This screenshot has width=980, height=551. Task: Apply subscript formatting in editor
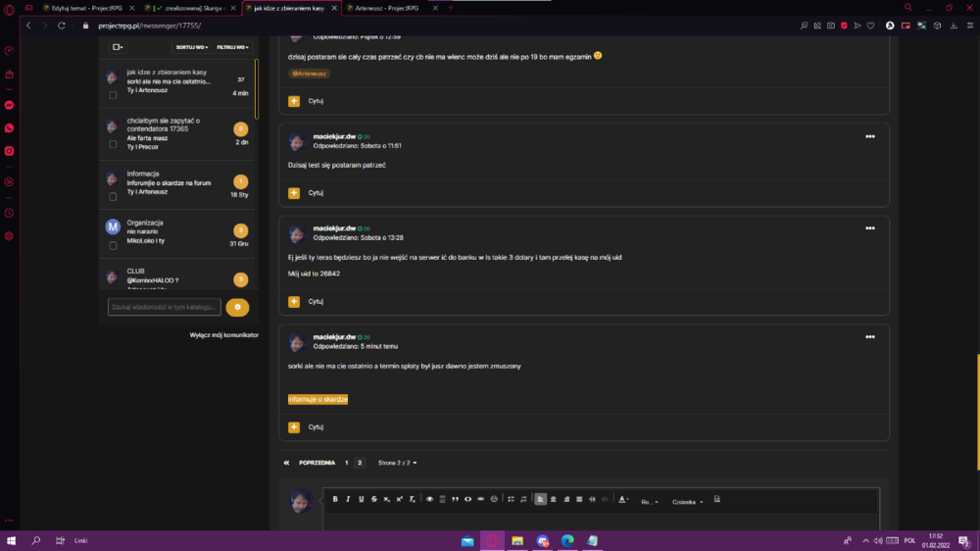click(386, 499)
